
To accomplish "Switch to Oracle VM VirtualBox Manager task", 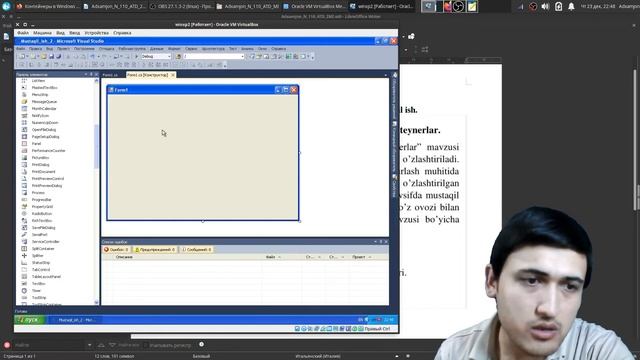I will 315,7.
